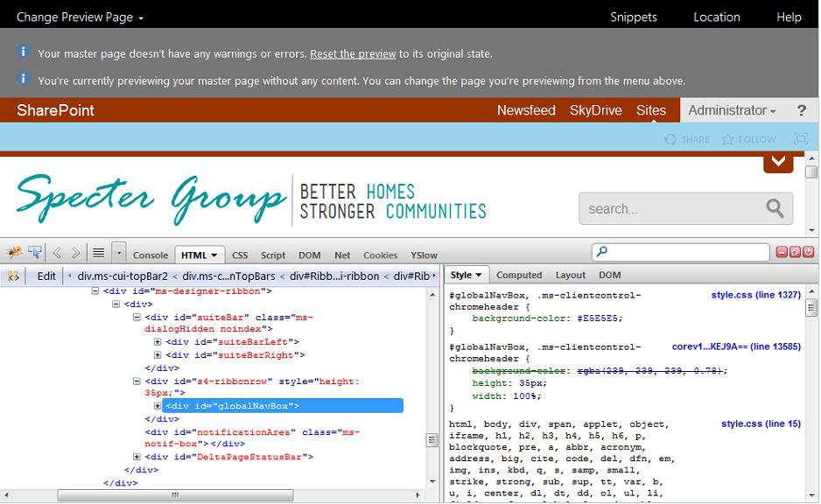Show the Computed side panel tab

(x=519, y=275)
